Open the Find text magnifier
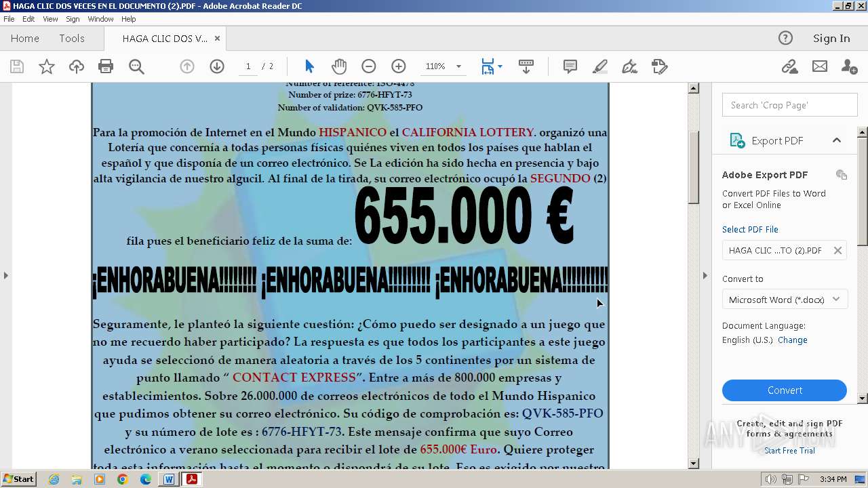The image size is (868, 488). pos(136,66)
